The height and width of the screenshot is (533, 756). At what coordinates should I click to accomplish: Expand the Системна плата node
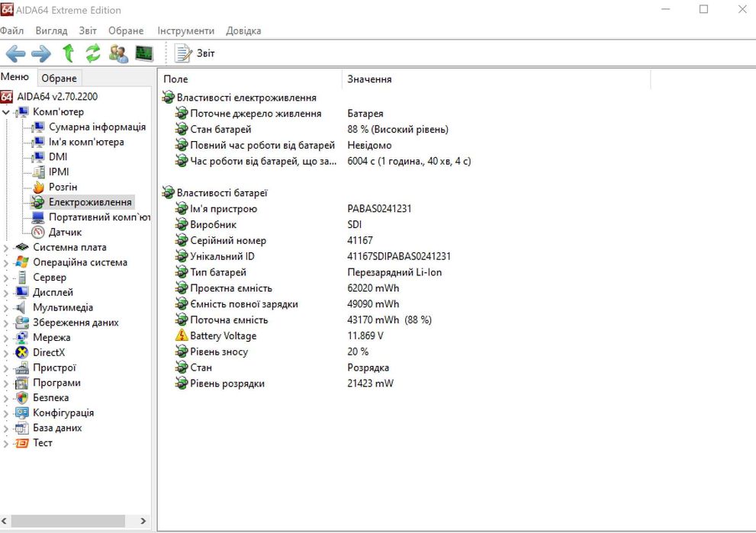6,248
